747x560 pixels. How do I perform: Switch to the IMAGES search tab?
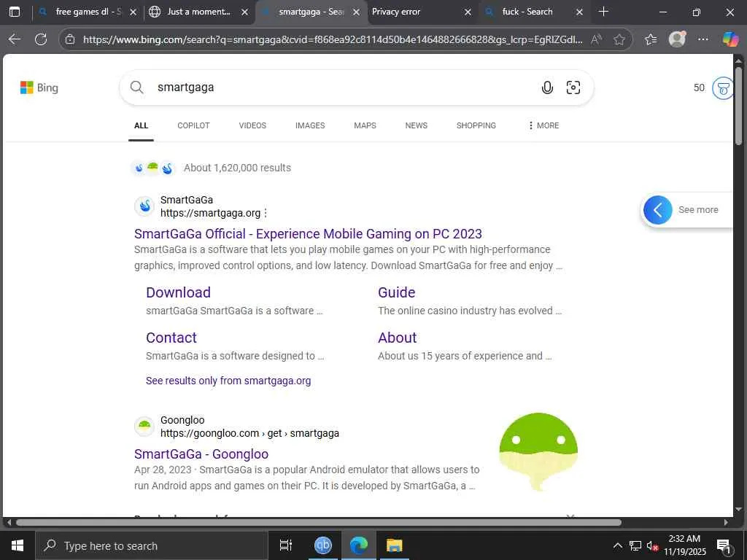coord(310,125)
